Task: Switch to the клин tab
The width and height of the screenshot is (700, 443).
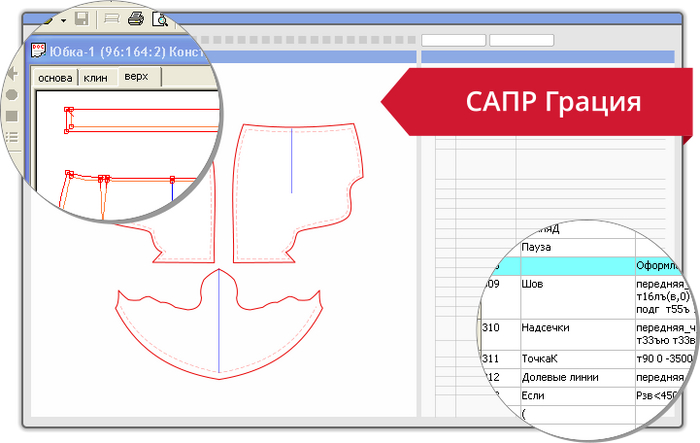Action: pyautogui.click(x=96, y=78)
